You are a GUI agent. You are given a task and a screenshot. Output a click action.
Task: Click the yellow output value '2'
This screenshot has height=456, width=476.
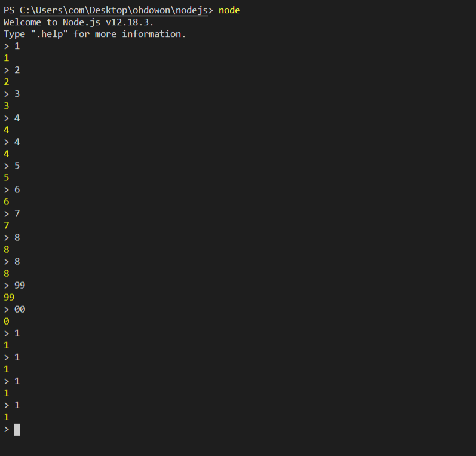click(7, 82)
